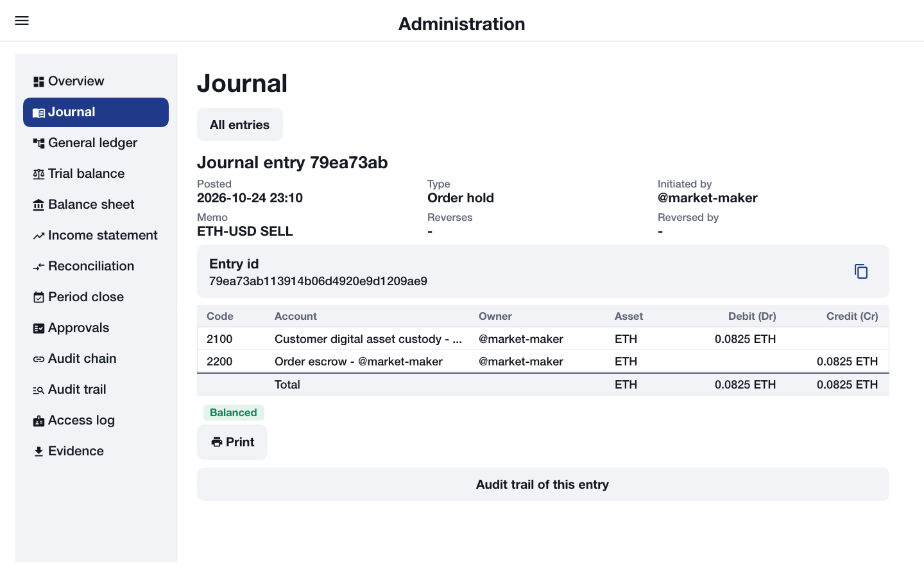Click the Owner column header

point(495,316)
